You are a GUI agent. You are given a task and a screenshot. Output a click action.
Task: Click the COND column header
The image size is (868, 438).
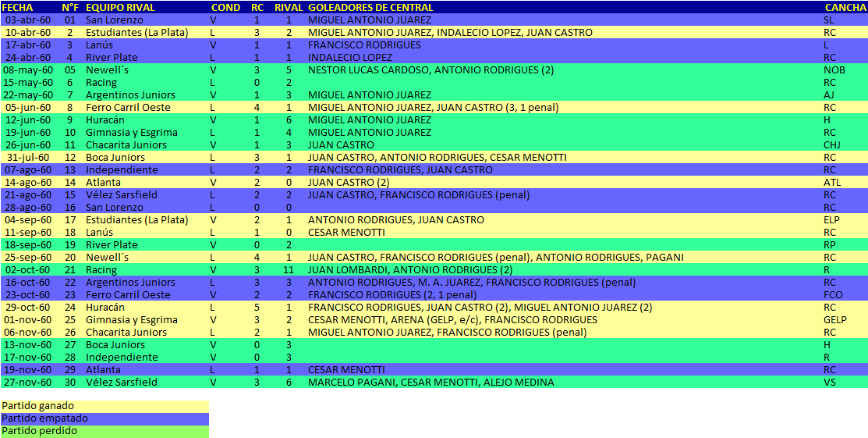pos(226,7)
